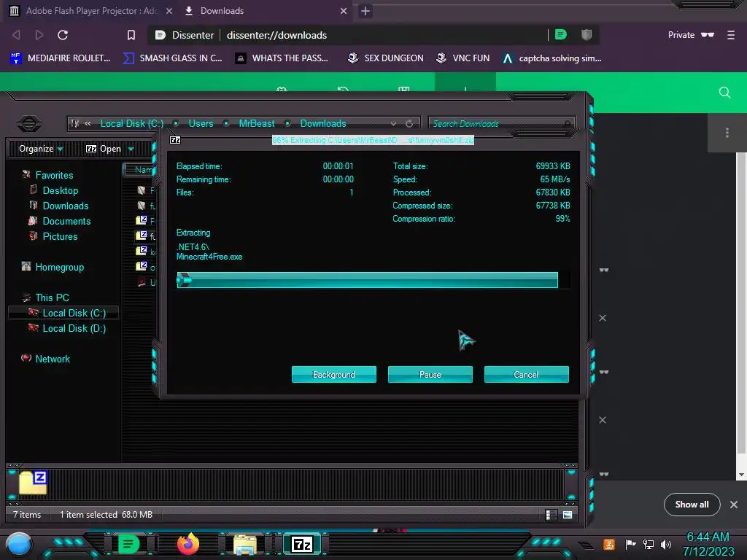Open WHATS THE PASS... bookmark
Viewport: 747px width, 560px height.
click(282, 58)
